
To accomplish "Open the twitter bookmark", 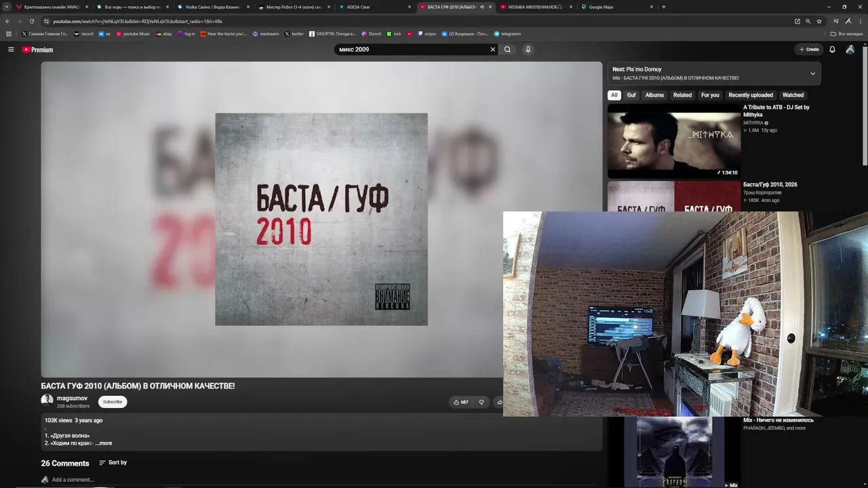I will pos(294,33).
